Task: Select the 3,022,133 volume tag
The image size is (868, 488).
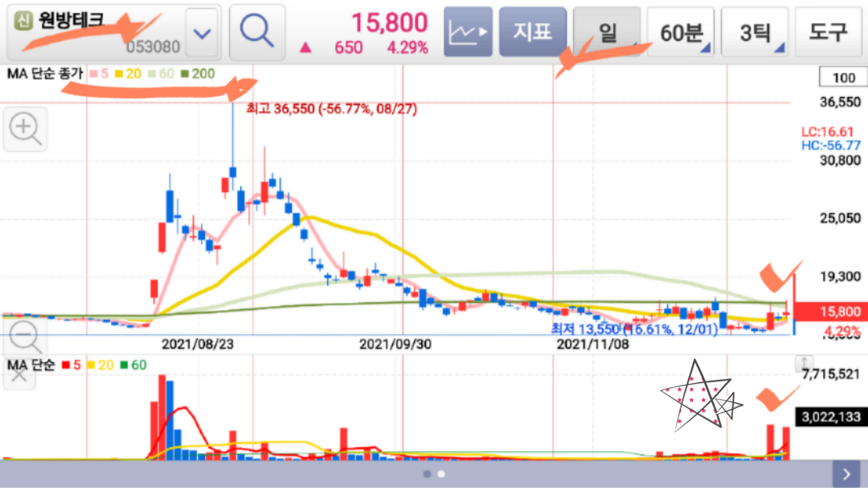Action: (831, 417)
